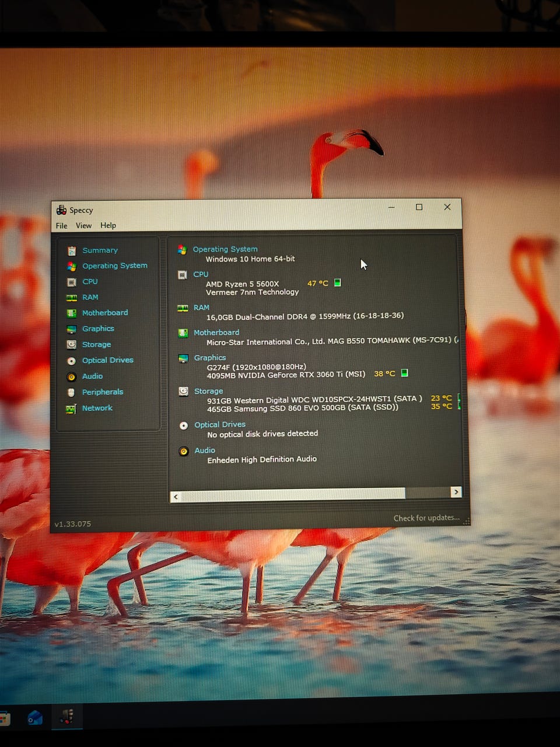Click the Graphics monitor icon in sidebar
560x747 pixels.
point(72,329)
